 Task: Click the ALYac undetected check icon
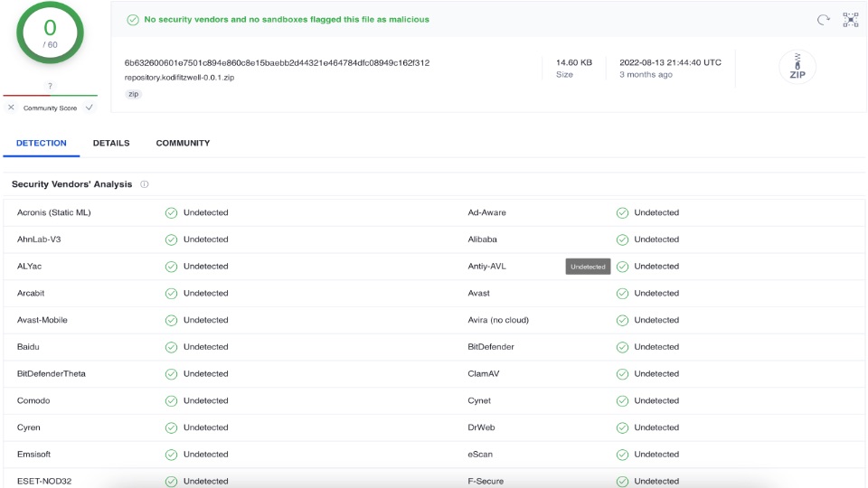click(171, 267)
